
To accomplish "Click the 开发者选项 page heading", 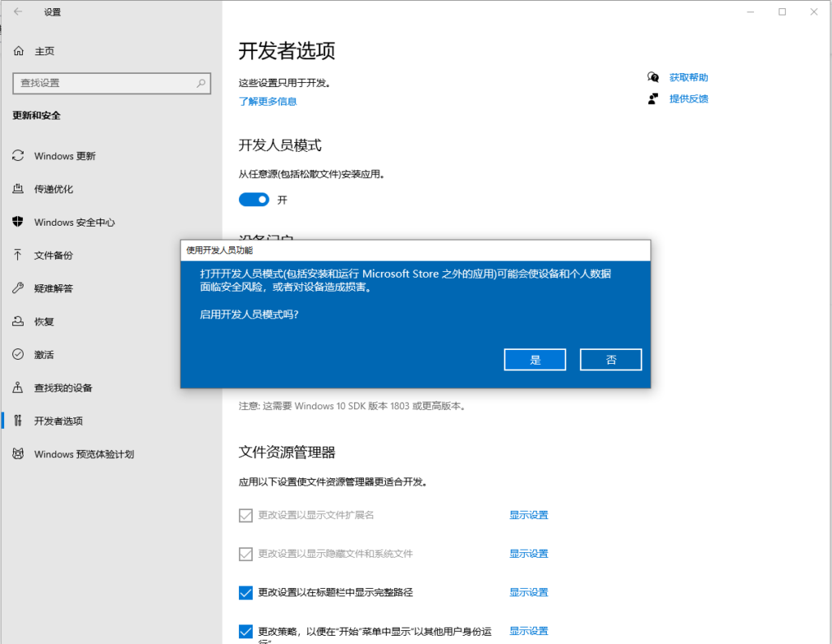I will click(x=287, y=51).
